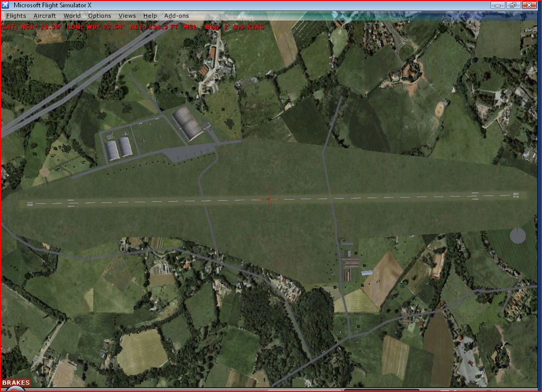Click the LAT N51° coordinate readout

click(x=31, y=27)
